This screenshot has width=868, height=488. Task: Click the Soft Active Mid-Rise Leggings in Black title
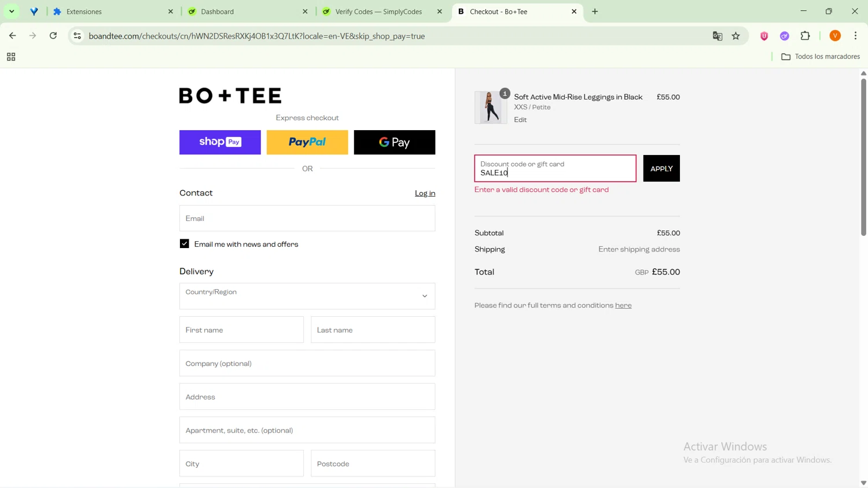578,97
